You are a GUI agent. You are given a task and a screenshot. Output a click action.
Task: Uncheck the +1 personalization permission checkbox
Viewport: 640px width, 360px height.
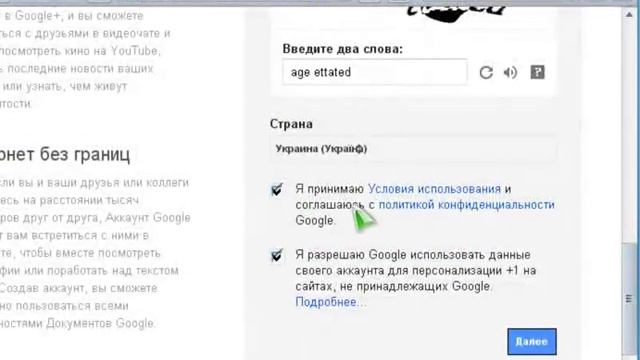pos(277,255)
